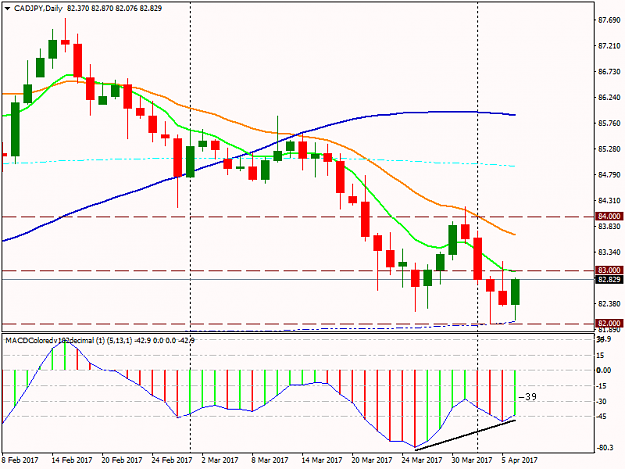Click the 83.000 price level label
The image size is (625, 469).
pyautogui.click(x=609, y=270)
